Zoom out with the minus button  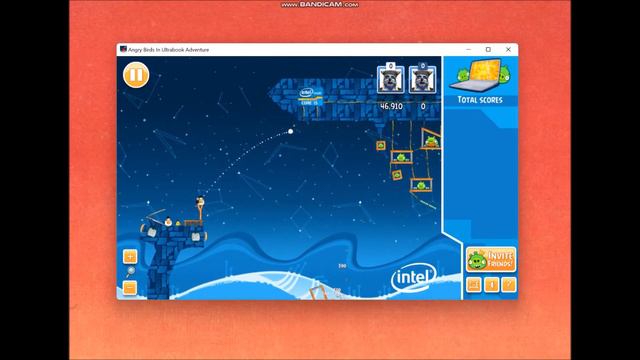coord(130,288)
